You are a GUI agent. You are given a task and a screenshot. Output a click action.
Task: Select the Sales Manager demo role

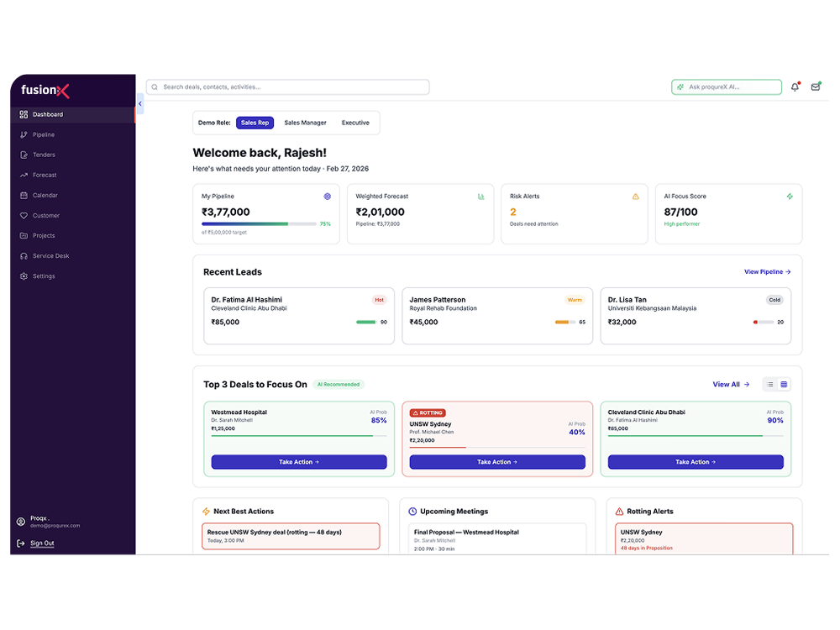306,123
